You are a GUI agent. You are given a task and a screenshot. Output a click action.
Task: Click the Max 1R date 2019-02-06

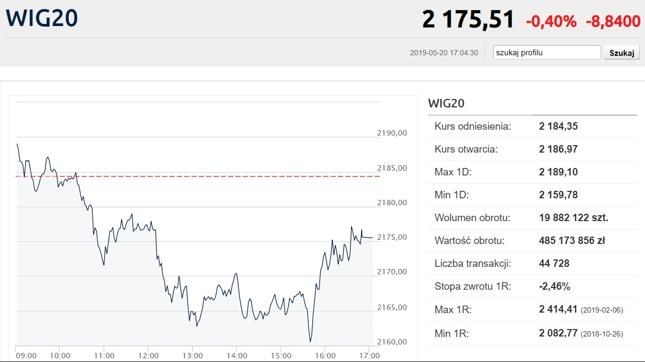pyautogui.click(x=602, y=310)
